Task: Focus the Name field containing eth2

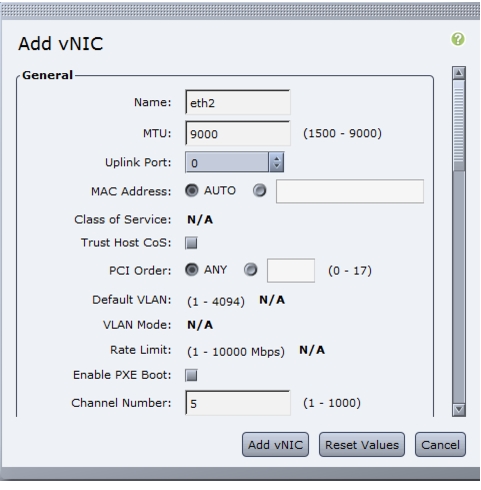Action: coord(238,102)
